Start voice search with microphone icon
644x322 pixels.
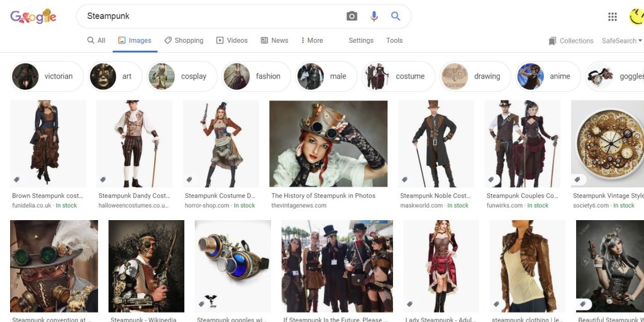[374, 16]
